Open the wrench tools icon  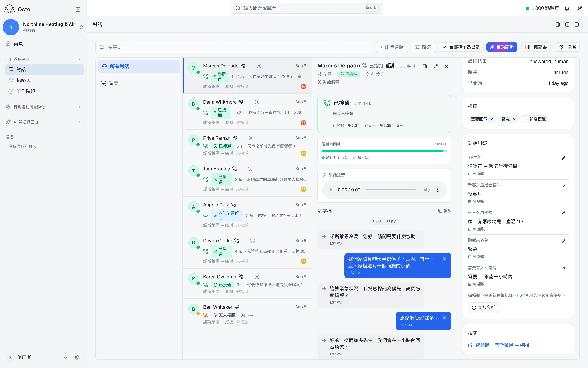coord(579,8)
